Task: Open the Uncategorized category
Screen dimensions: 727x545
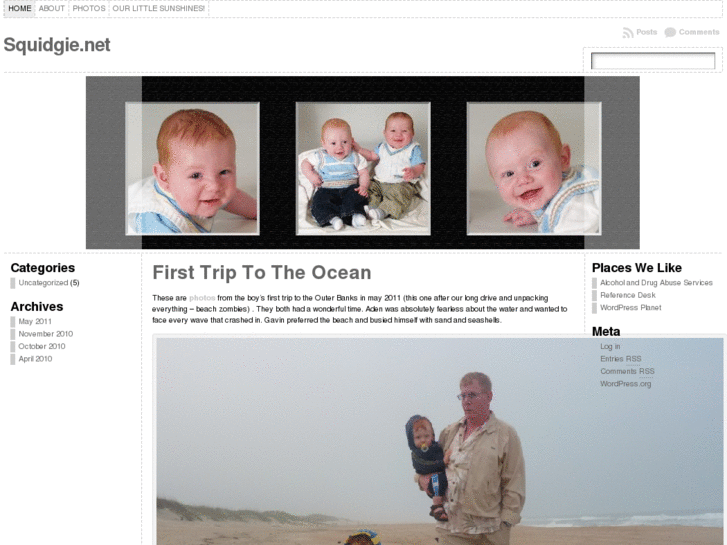Action: [x=43, y=282]
